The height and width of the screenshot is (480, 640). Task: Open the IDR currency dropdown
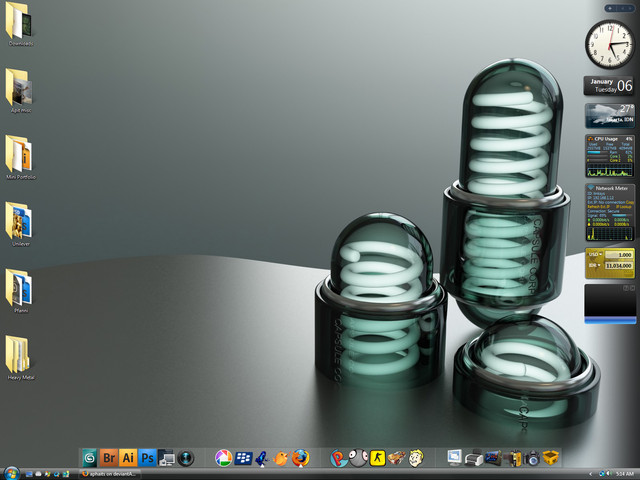coord(595,265)
